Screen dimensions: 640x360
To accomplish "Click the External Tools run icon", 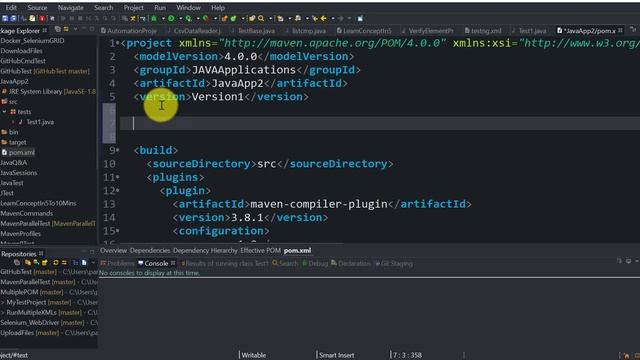I will point(206,18).
